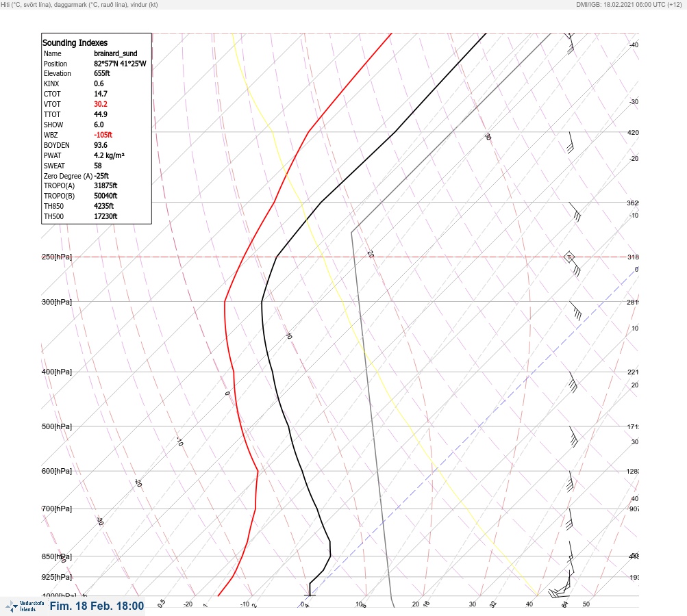Click the Vedurstofa Islands logo
This screenshot has height=616, width=687.
point(25,606)
